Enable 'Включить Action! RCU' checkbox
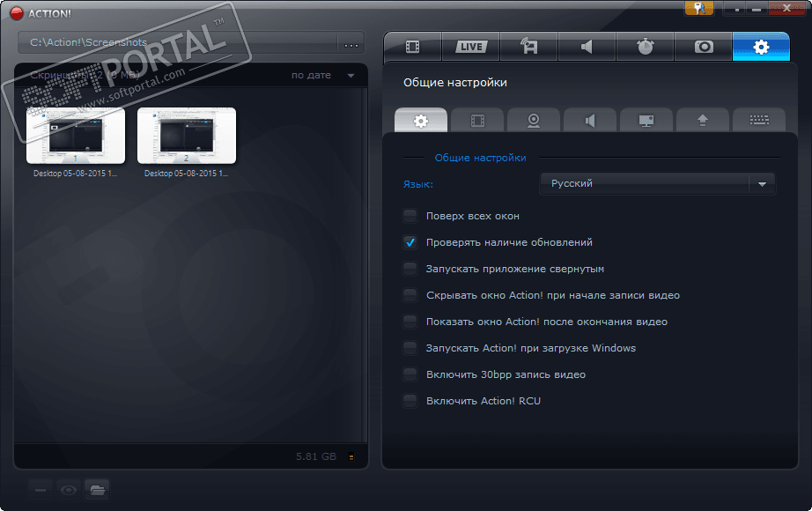The image size is (812, 511). (410, 401)
